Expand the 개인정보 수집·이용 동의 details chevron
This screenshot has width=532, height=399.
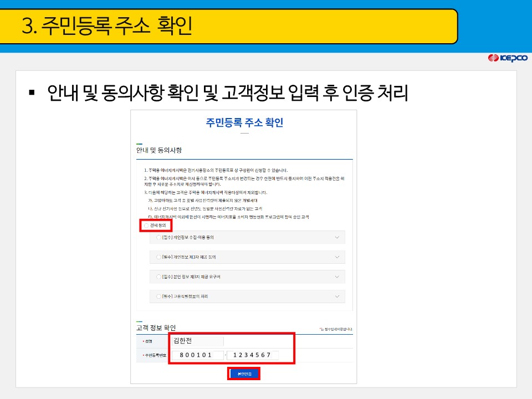tap(337, 237)
